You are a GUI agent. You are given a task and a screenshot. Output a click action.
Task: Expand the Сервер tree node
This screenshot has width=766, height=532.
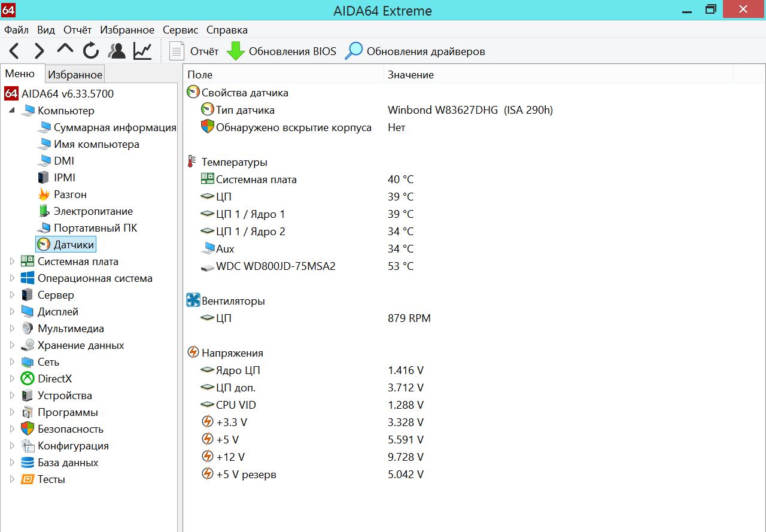[x=12, y=295]
